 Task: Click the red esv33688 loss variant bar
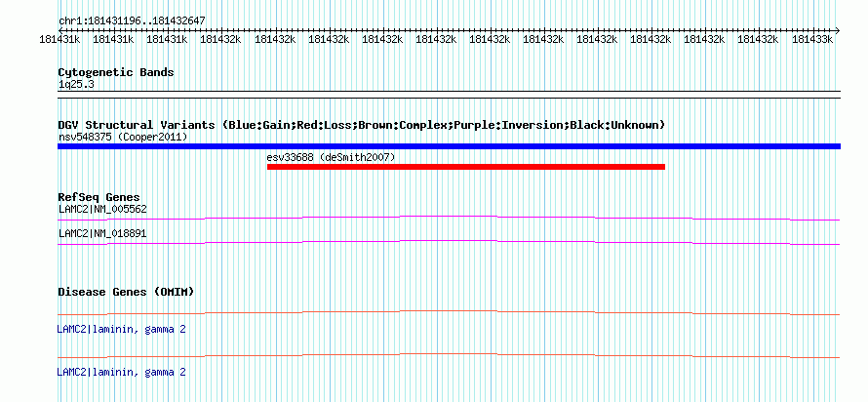click(x=466, y=167)
